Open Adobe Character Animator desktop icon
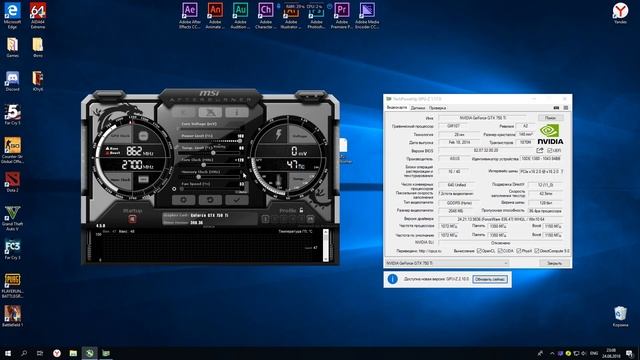The width and height of the screenshot is (640, 360). (x=265, y=15)
